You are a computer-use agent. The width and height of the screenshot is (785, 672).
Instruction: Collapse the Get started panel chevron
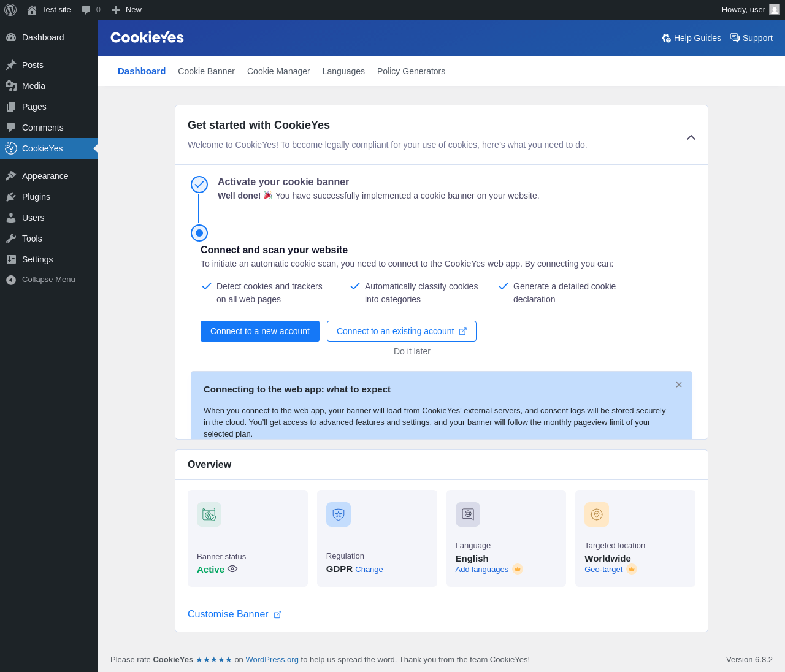click(691, 137)
